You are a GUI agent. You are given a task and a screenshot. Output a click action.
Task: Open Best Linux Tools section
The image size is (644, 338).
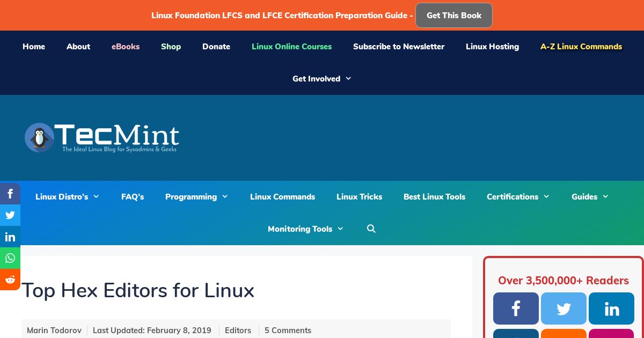click(x=434, y=197)
